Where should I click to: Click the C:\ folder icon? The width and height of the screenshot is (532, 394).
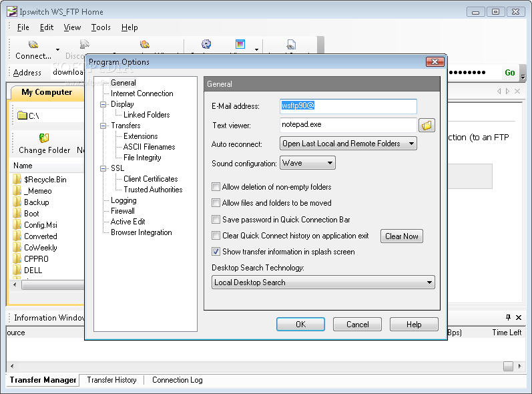click(23, 116)
